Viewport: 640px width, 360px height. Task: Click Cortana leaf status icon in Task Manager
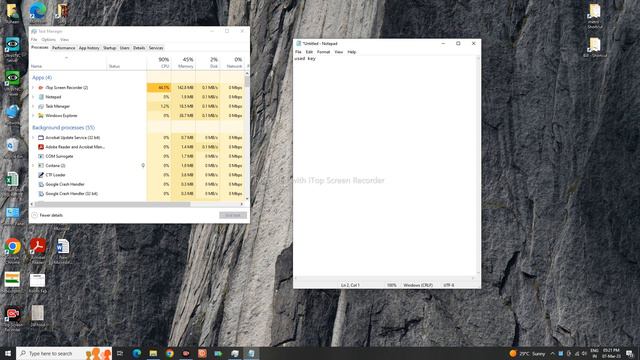pos(143,166)
